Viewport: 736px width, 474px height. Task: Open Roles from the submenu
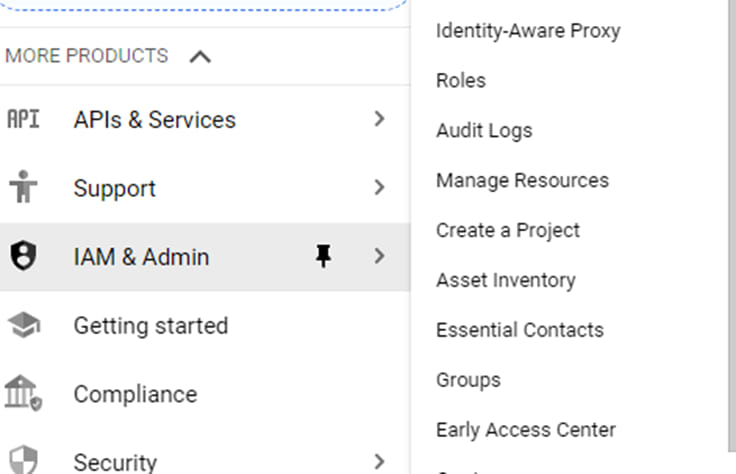pos(461,80)
